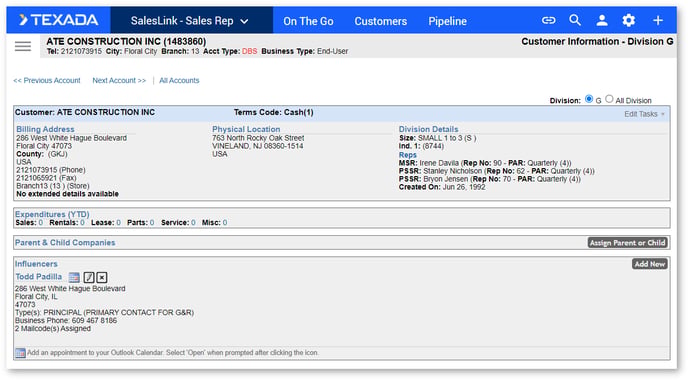Screen dimensions: 688x380
Task: Click PSSR Bryon Jensen rep line
Action: 490,179
